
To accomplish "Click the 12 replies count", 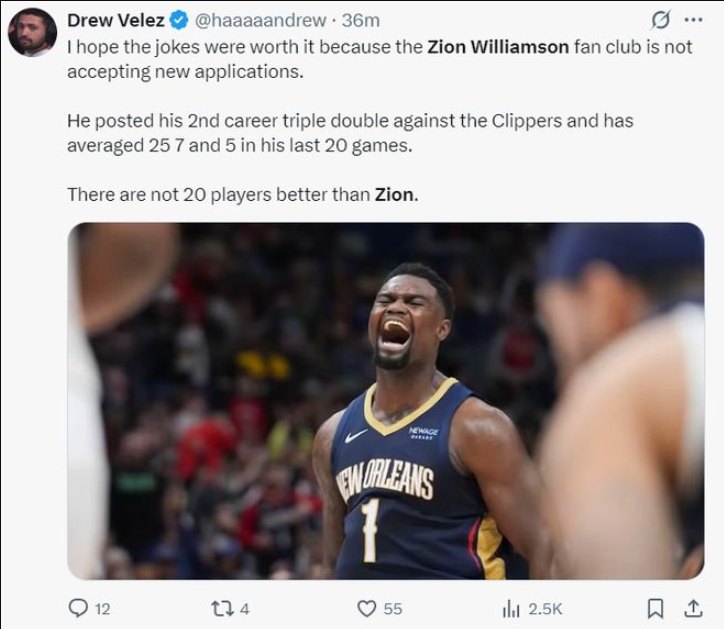I will tap(103, 609).
